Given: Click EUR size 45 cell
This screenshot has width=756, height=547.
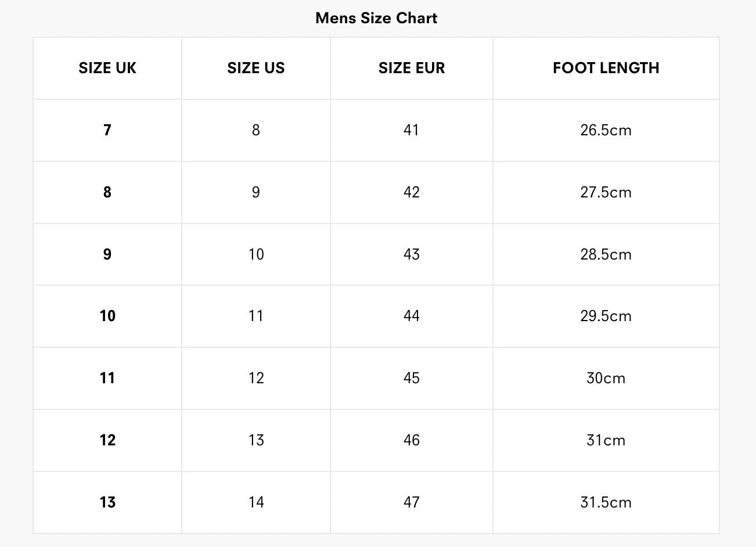Looking at the screenshot, I should coord(412,378).
